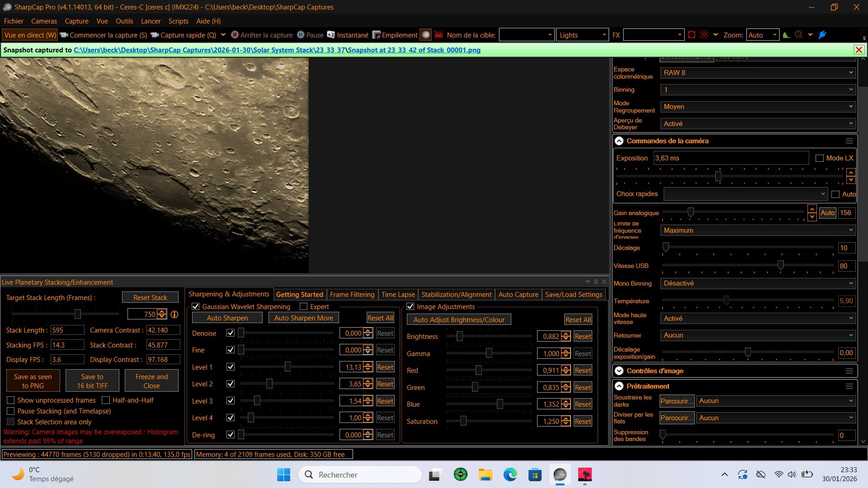Switch to the Frame Filtering tab
The width and height of the screenshot is (868, 488).
pyautogui.click(x=352, y=295)
